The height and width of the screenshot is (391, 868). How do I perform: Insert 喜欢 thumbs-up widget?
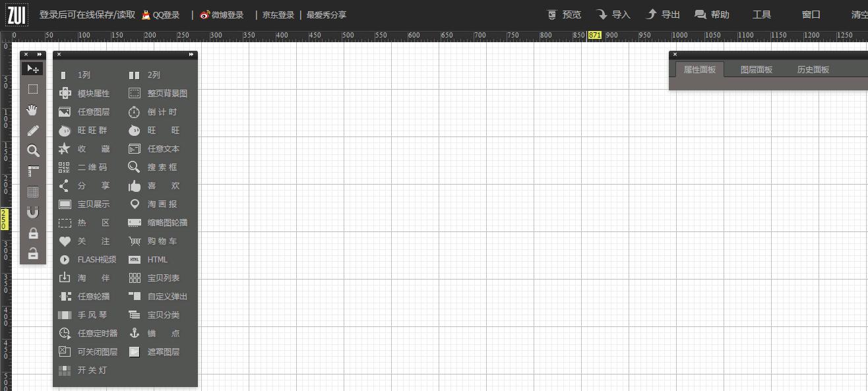point(154,186)
